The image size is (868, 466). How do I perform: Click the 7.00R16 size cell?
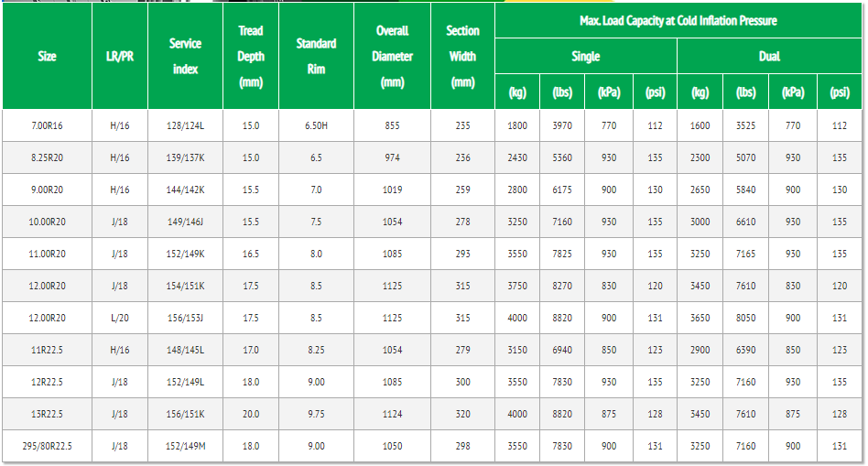tap(47, 125)
